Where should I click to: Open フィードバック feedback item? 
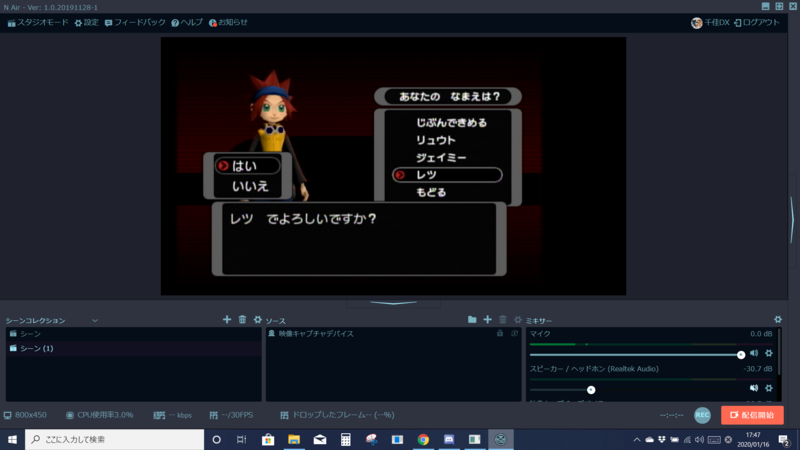(x=135, y=22)
